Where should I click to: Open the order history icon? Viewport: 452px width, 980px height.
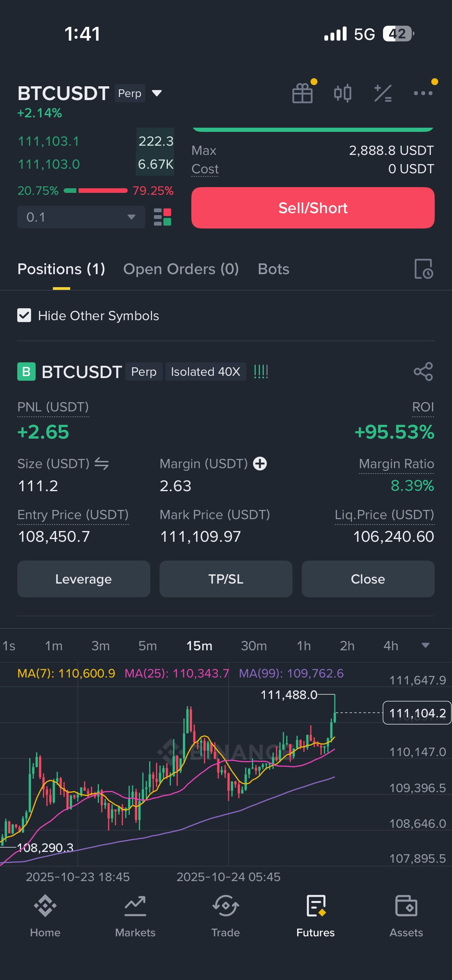[423, 269]
